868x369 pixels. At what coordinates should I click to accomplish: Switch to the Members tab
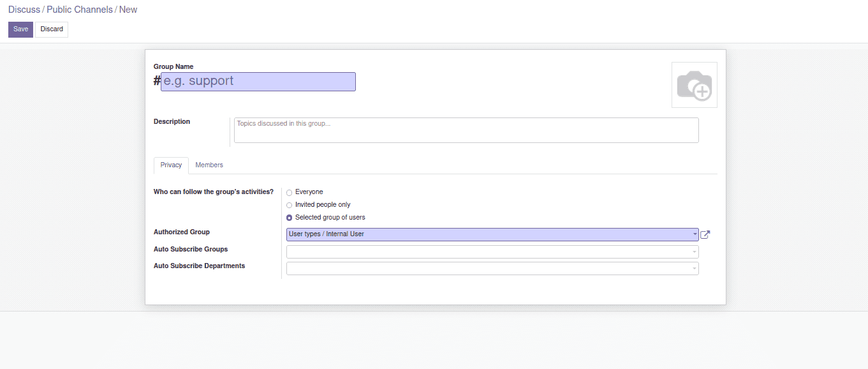(209, 165)
